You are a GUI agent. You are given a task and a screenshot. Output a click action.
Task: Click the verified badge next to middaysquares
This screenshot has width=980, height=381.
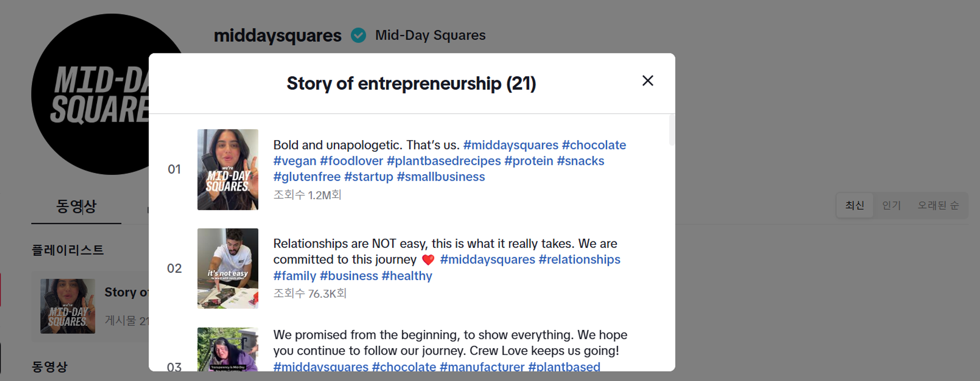pyautogui.click(x=358, y=35)
